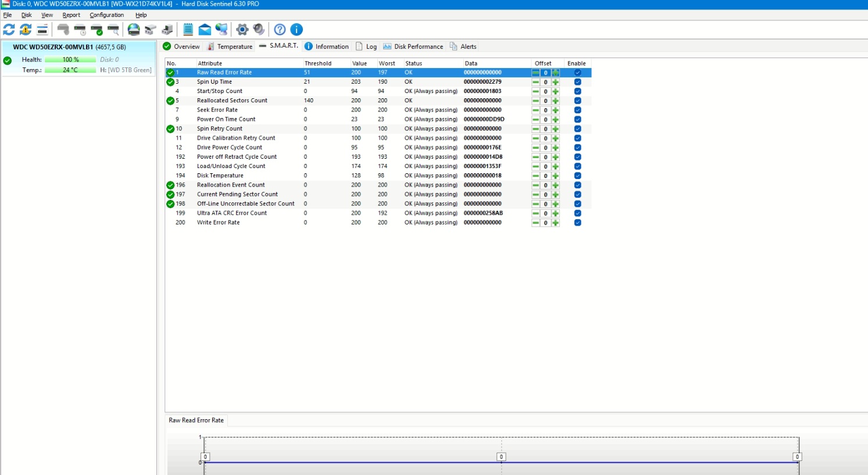Click the blue envelope email icon
This screenshot has height=475, width=868.
coord(205,30)
